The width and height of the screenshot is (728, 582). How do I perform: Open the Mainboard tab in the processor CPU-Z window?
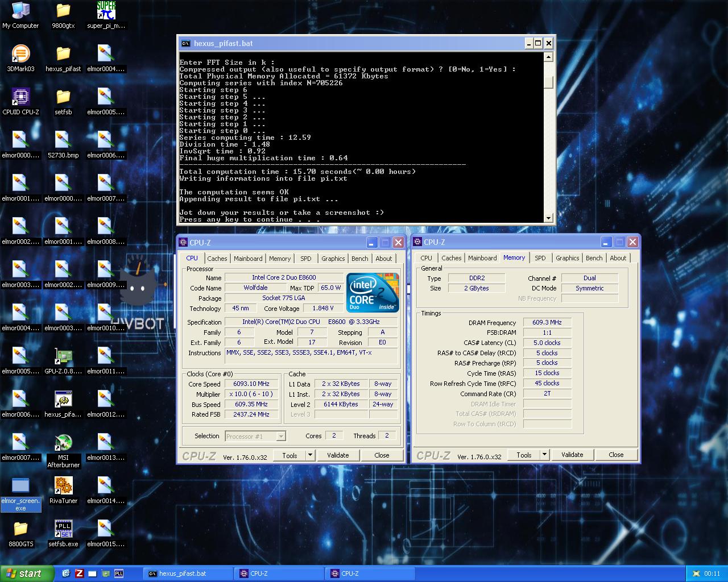pyautogui.click(x=248, y=259)
